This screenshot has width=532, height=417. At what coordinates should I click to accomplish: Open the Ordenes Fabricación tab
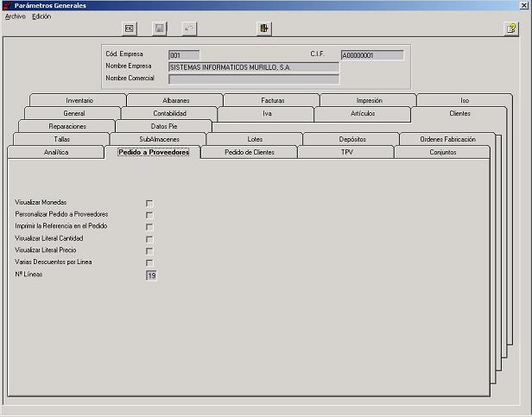(447, 139)
